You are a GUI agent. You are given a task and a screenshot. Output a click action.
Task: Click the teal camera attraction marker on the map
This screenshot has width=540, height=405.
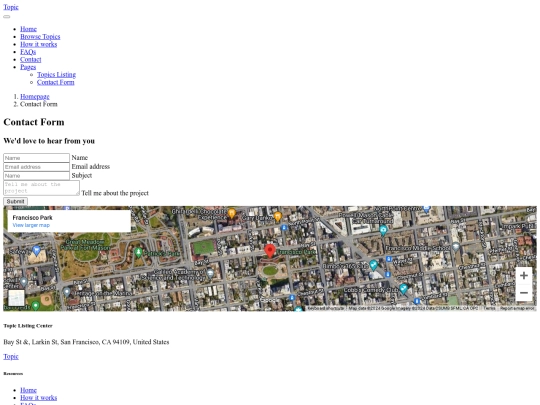[383, 230]
